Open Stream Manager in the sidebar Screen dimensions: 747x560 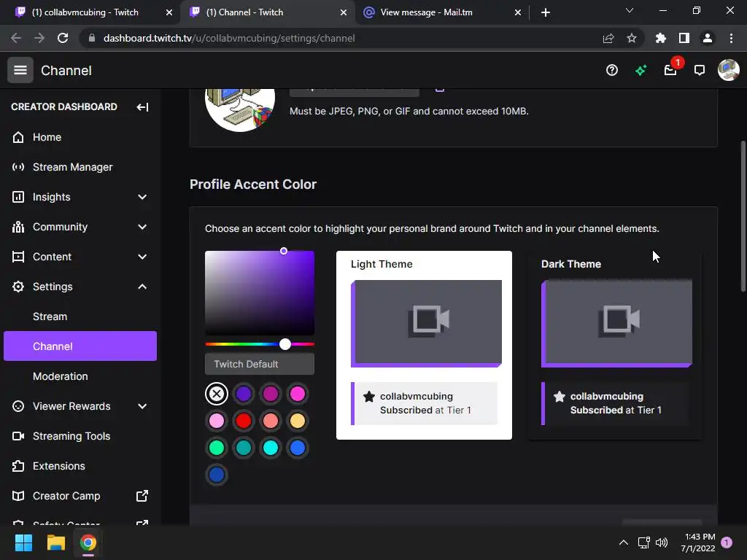point(80,167)
